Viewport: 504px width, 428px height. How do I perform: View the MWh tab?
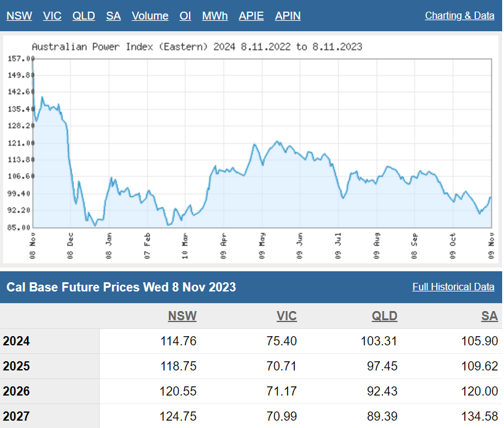[215, 16]
